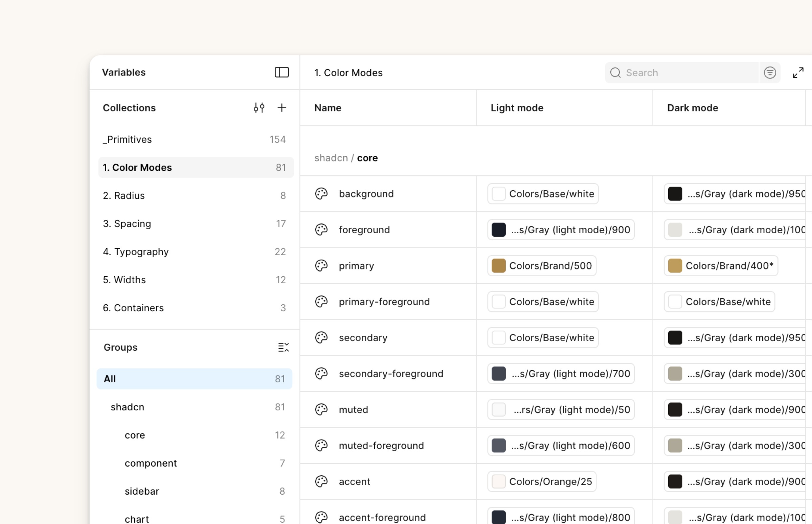This screenshot has height=524, width=812.
Task: Open the 2. Radius collection
Action: [196, 196]
